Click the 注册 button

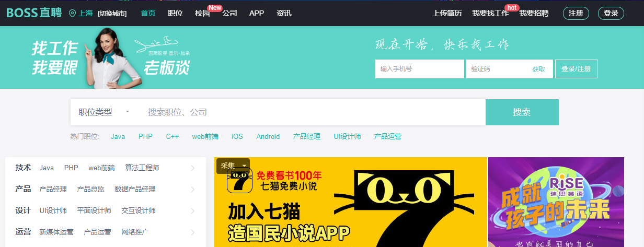pyautogui.click(x=576, y=13)
